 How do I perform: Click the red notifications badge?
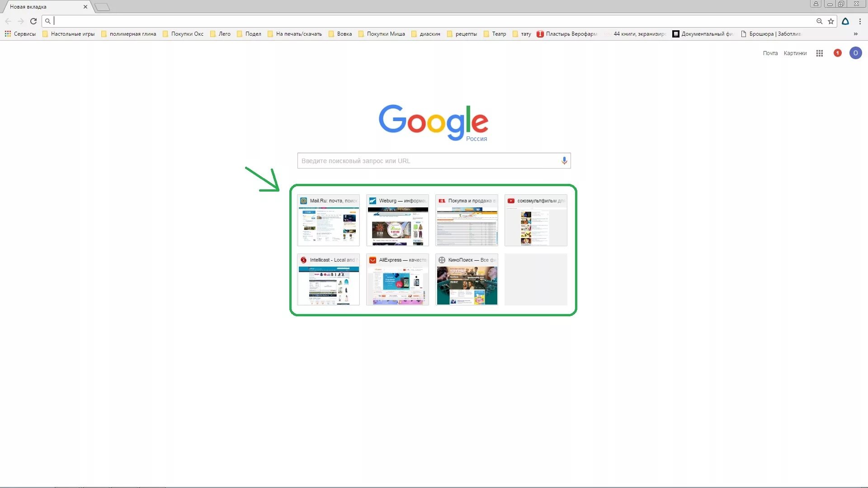(x=838, y=53)
